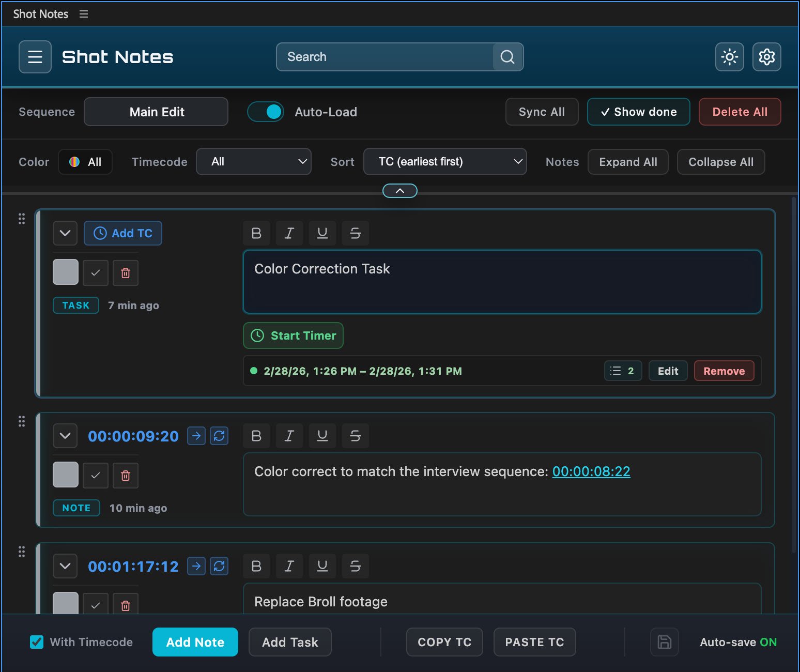The width and height of the screenshot is (800, 672).
Task: Toggle the Show done filter
Action: coord(638,112)
